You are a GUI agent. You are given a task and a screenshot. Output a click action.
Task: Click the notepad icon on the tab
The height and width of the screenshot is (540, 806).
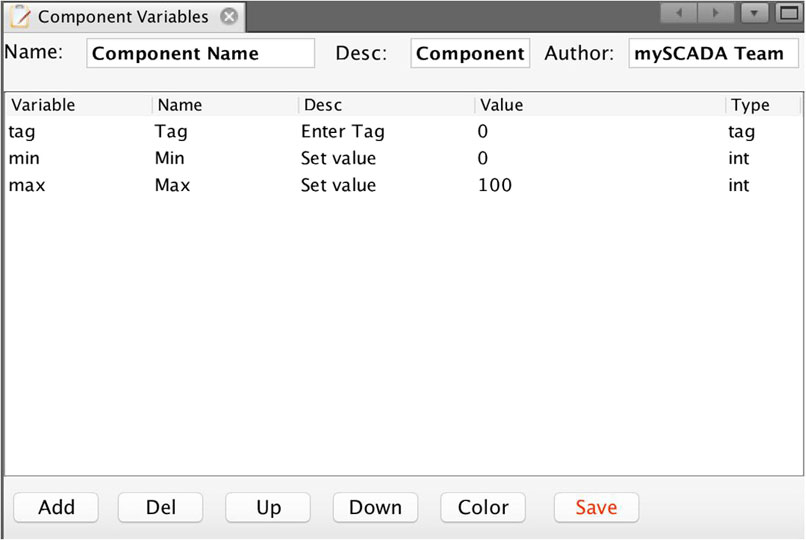tap(21, 16)
